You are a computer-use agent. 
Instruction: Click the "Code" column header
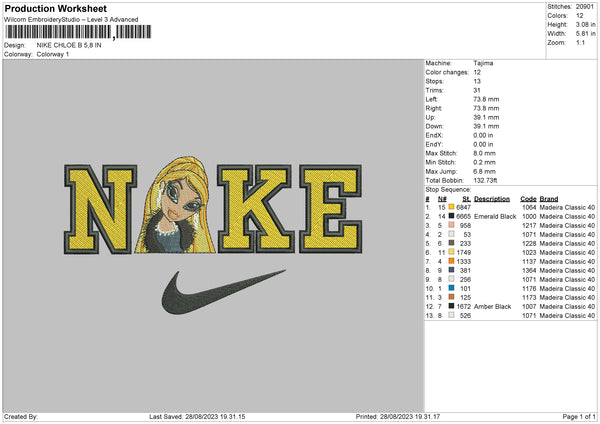pyautogui.click(x=528, y=199)
